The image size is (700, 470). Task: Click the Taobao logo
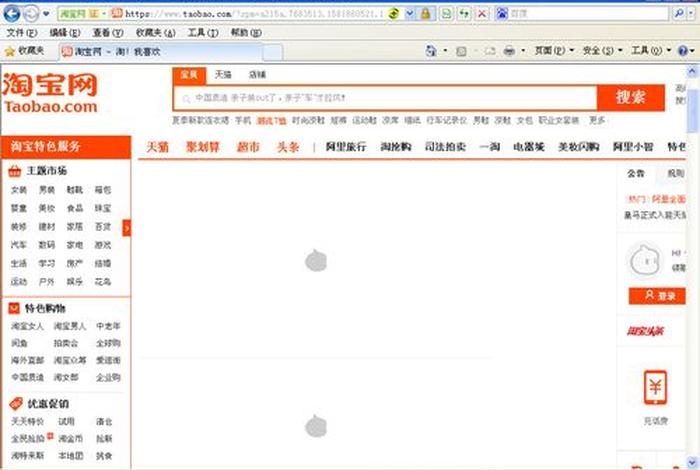pos(50,93)
